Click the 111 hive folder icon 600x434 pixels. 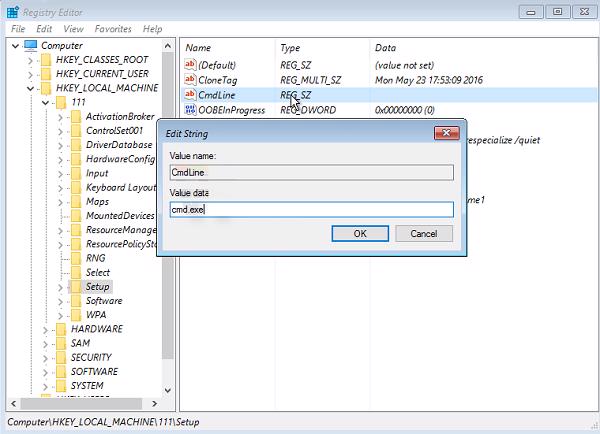(61, 102)
